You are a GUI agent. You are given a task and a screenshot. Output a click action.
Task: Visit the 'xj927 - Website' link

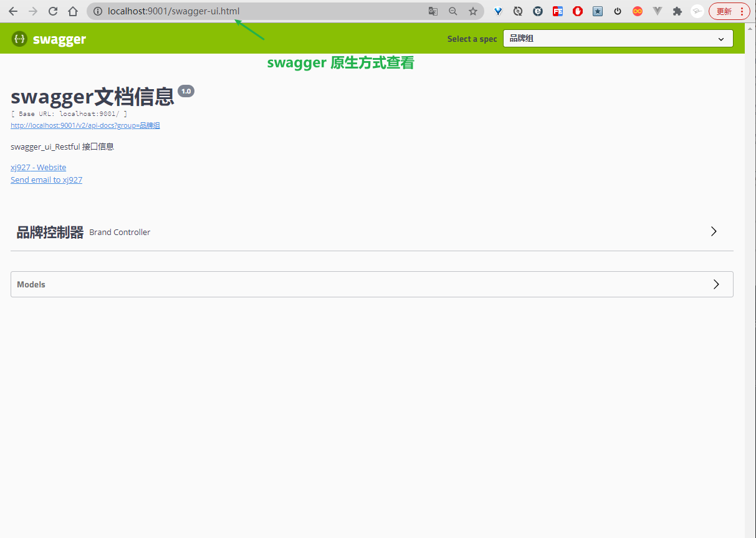38,167
